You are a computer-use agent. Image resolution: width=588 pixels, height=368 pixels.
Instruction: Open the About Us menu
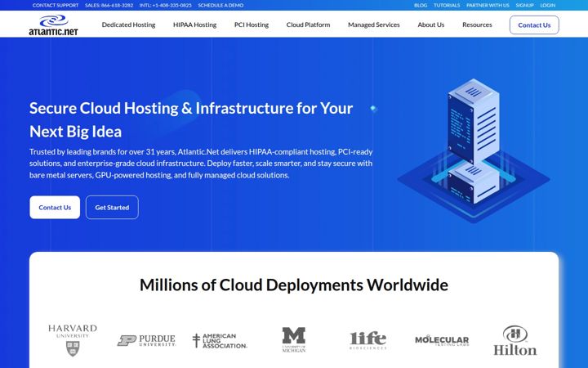tap(431, 25)
